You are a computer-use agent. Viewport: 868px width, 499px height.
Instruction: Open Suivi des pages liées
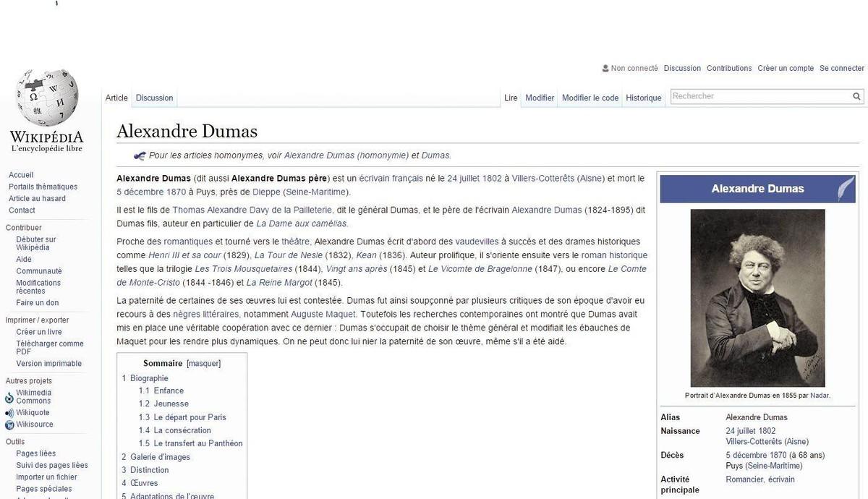(52, 465)
